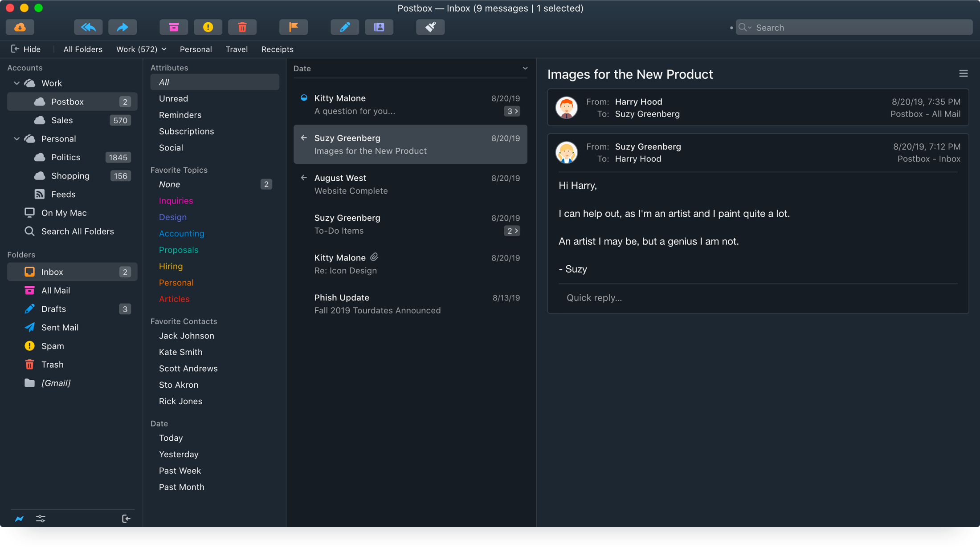Click the Reply All arrows icon

(x=88, y=27)
